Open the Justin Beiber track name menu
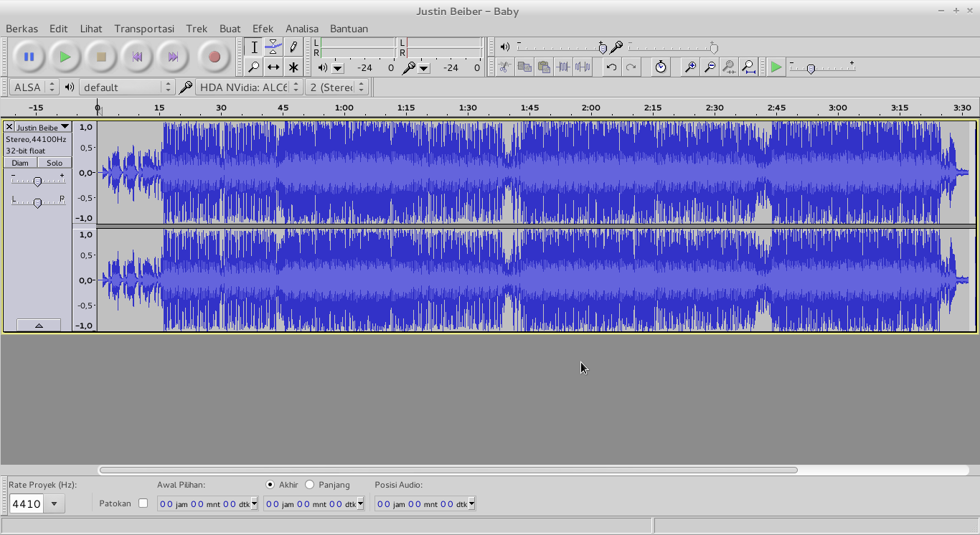This screenshot has width=980, height=535. (x=43, y=127)
